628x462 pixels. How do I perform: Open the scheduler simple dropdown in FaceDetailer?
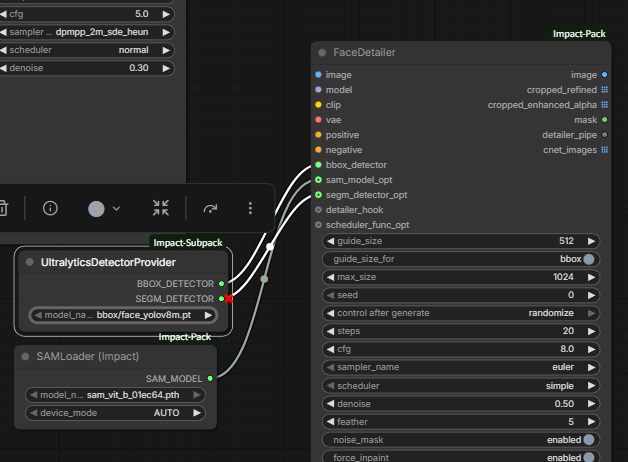pyautogui.click(x=460, y=385)
